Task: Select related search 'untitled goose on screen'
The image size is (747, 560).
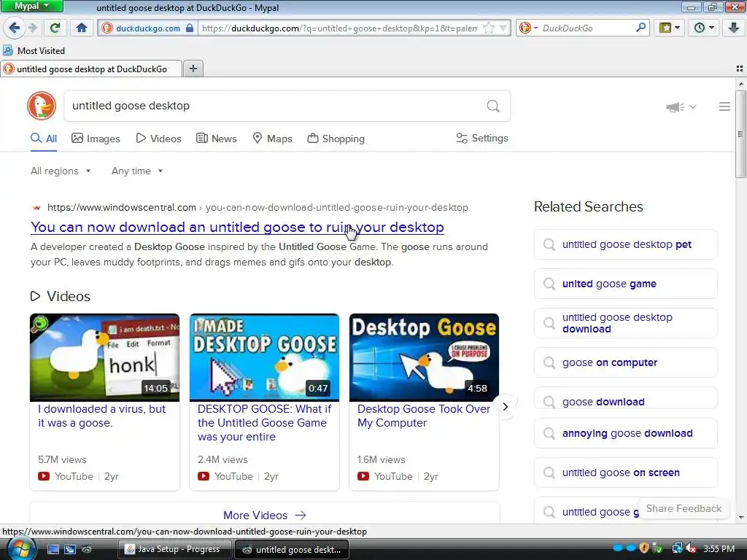Action: pyautogui.click(x=625, y=472)
